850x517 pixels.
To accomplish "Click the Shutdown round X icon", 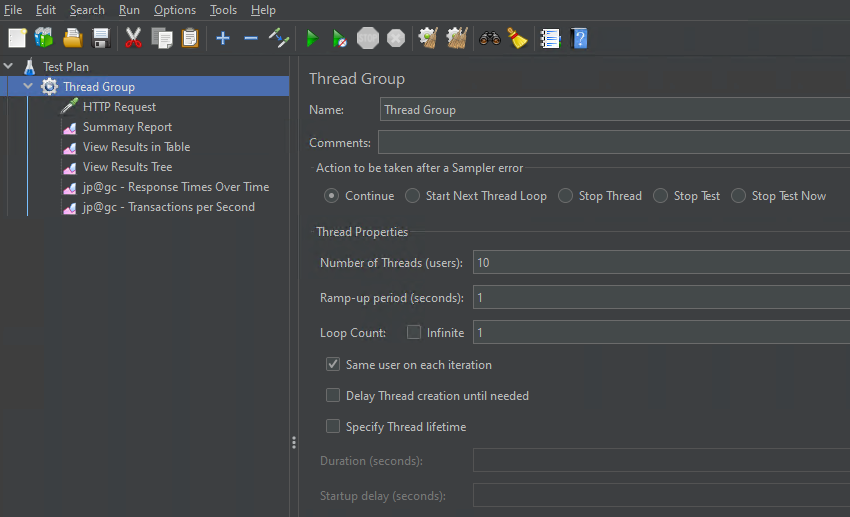I will click(396, 38).
